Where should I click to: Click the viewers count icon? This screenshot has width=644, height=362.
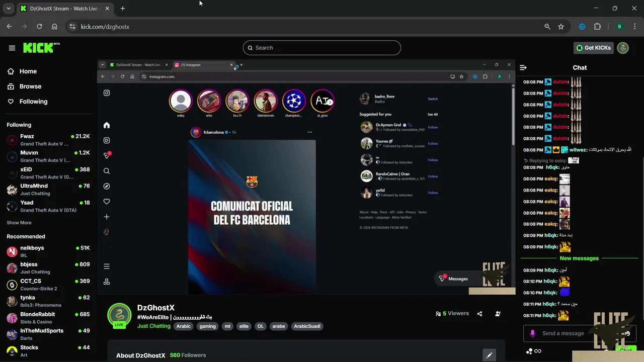click(x=438, y=314)
